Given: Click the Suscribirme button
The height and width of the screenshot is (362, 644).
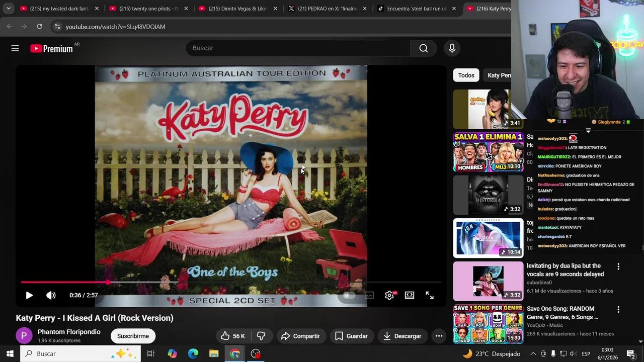Looking at the screenshot, I should click(x=133, y=336).
